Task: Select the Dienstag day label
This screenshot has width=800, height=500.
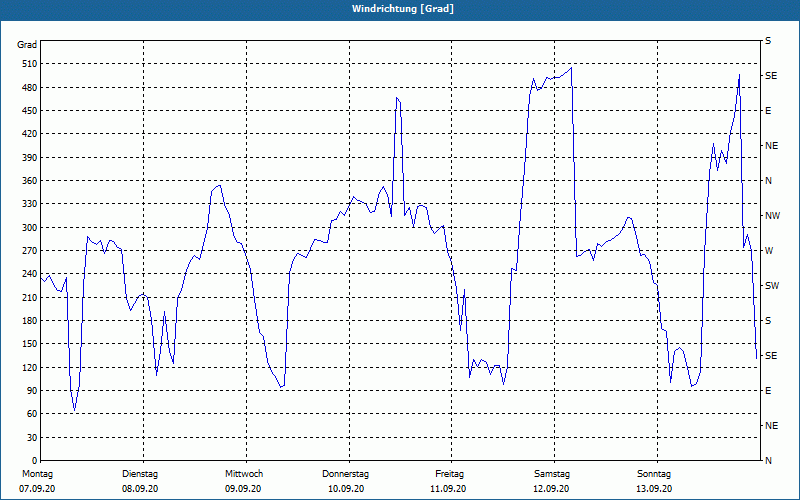Action: (x=140, y=474)
